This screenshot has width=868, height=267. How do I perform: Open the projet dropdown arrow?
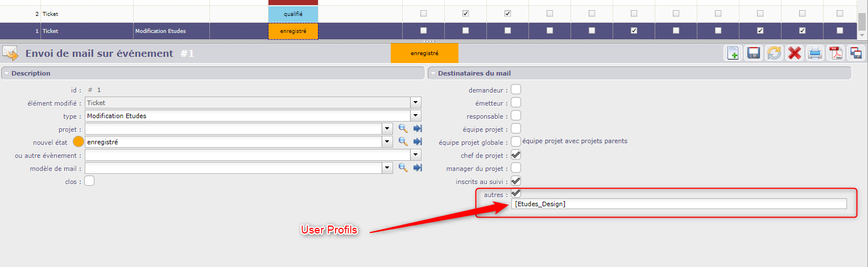[x=388, y=129]
